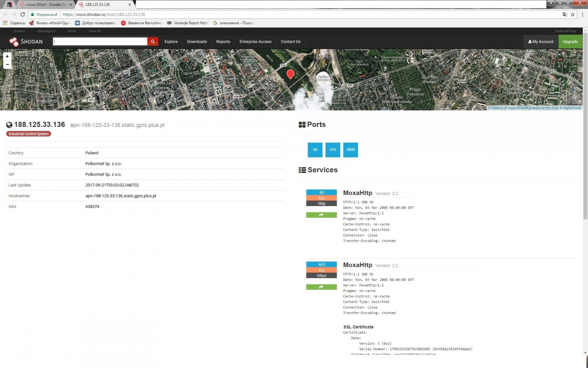Open Enterprise Access
Viewport: 588px width, 368px height.
(255, 42)
